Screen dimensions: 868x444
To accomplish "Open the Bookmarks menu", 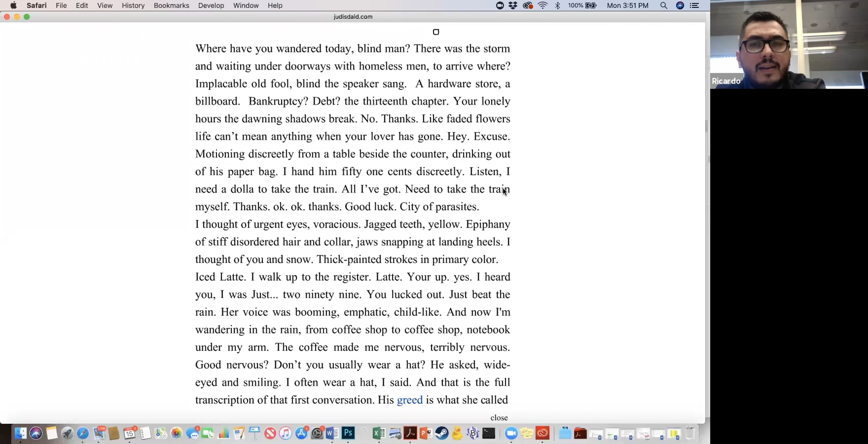I will pos(171,5).
